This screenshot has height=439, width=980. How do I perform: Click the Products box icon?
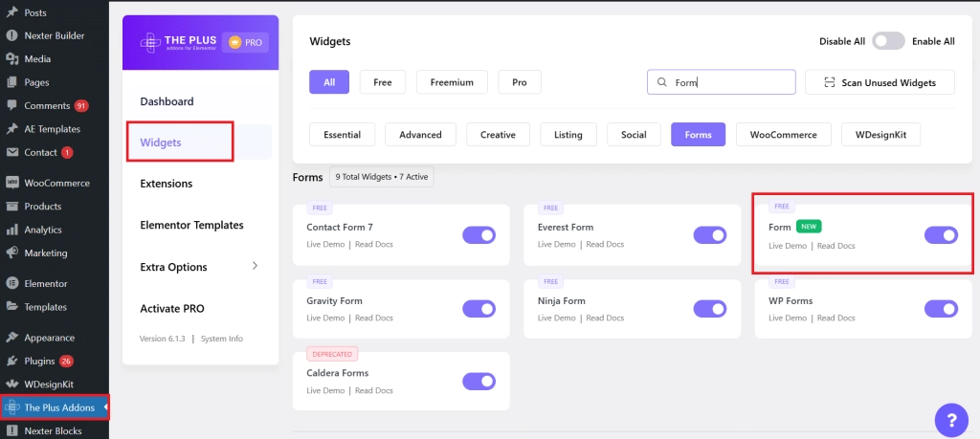11,206
